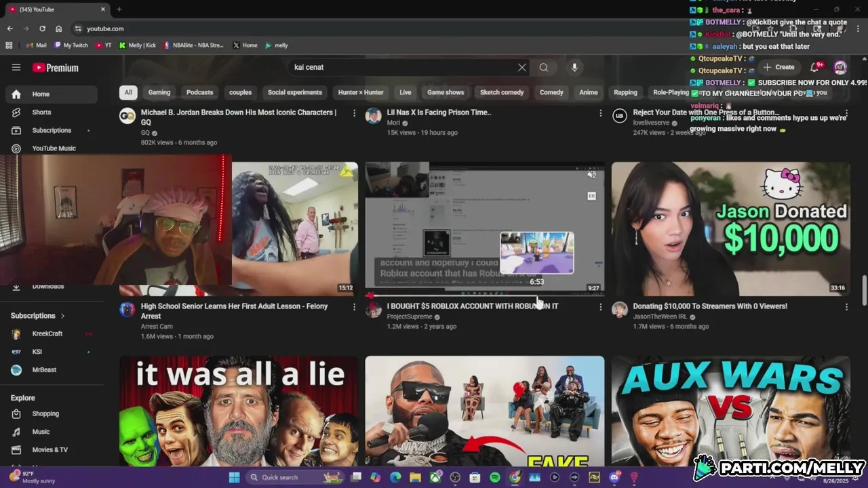Open the AUX WARS thumbnail

click(x=730, y=411)
